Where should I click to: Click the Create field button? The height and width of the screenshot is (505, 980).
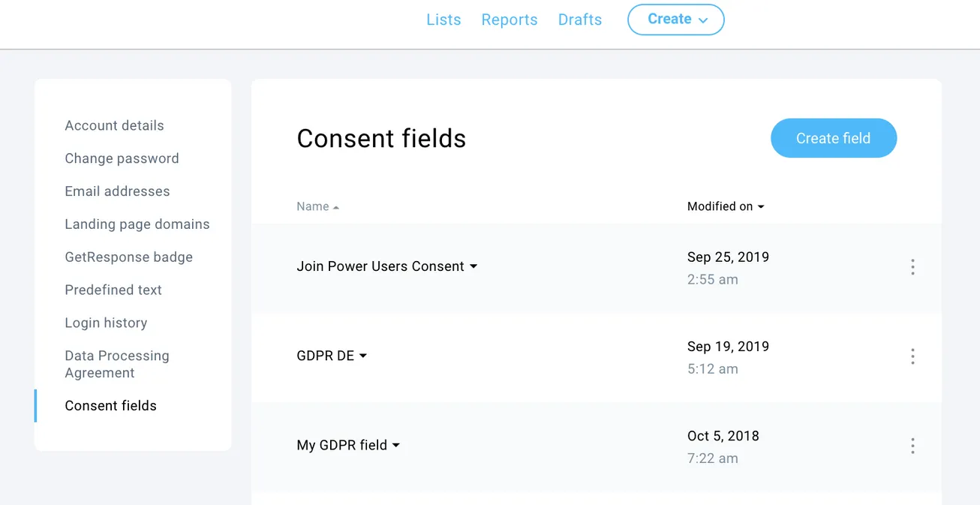click(x=834, y=138)
